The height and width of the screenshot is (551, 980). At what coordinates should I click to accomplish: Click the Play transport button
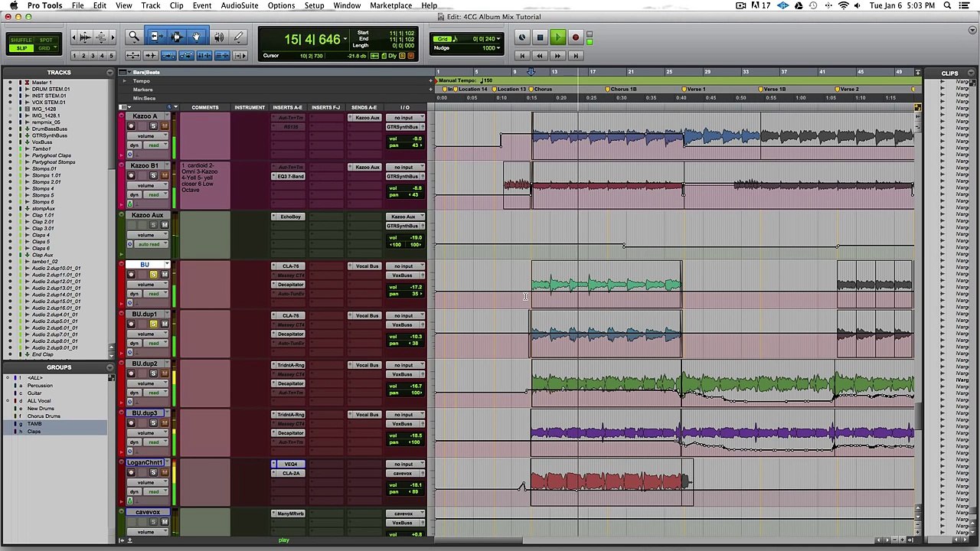(557, 37)
